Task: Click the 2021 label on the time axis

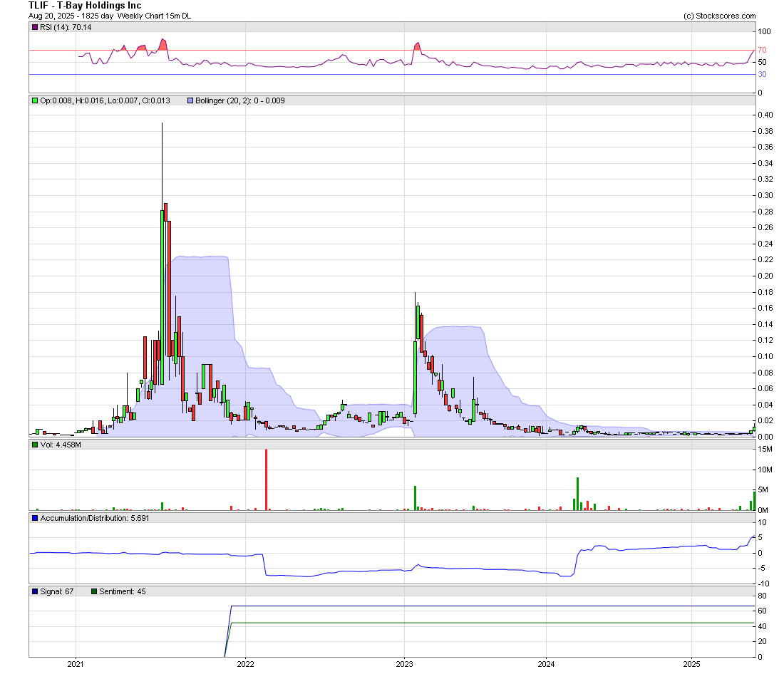Action: coord(76,665)
